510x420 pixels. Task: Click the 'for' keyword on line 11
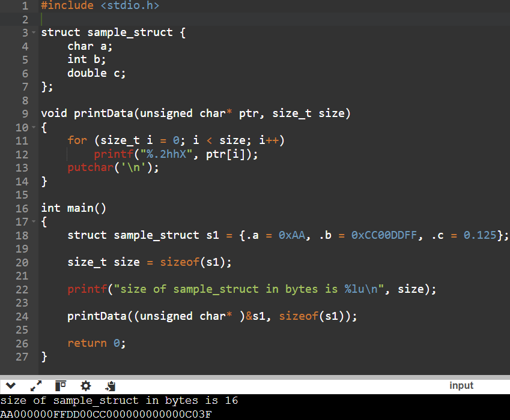[77, 140]
